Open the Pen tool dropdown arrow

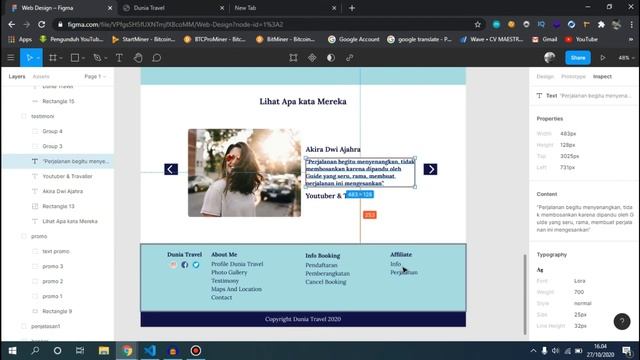coord(105,58)
